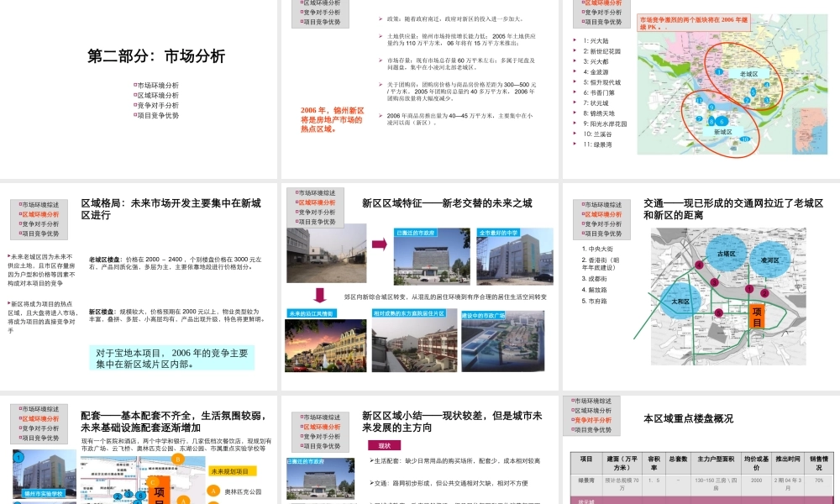
Task: Click the red downward arrow under the street photo
Action: pos(320,295)
